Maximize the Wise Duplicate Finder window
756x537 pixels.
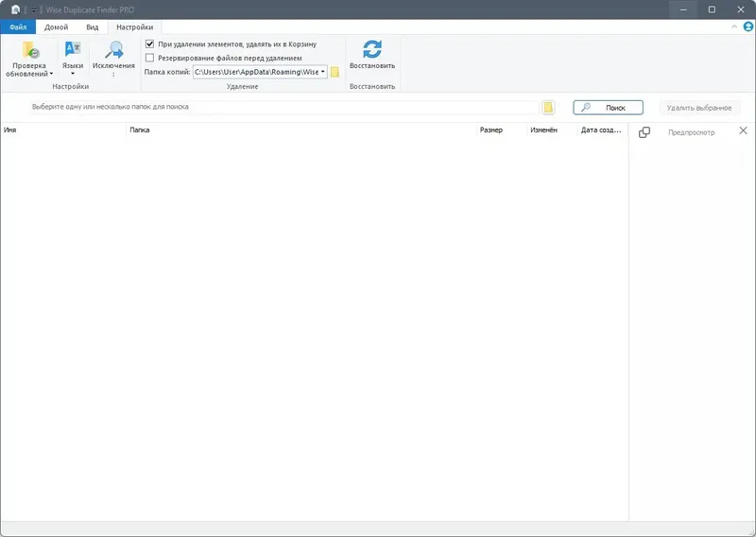(712, 9)
